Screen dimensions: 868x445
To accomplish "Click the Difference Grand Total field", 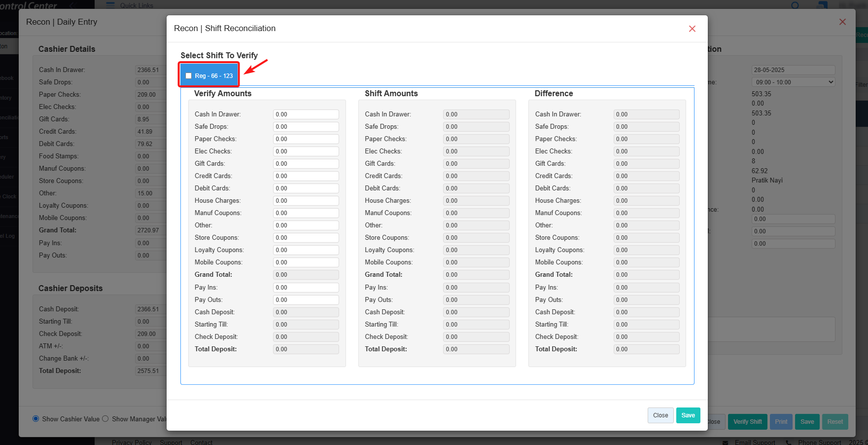I will 647,275.
